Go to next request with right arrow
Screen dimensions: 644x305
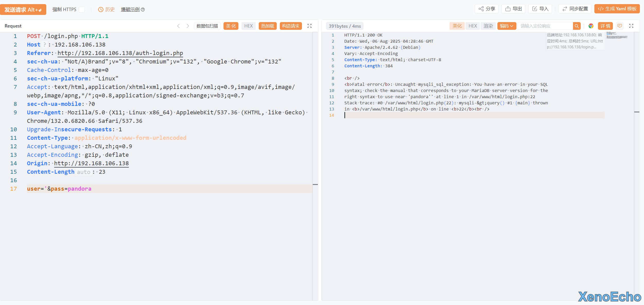point(188,26)
